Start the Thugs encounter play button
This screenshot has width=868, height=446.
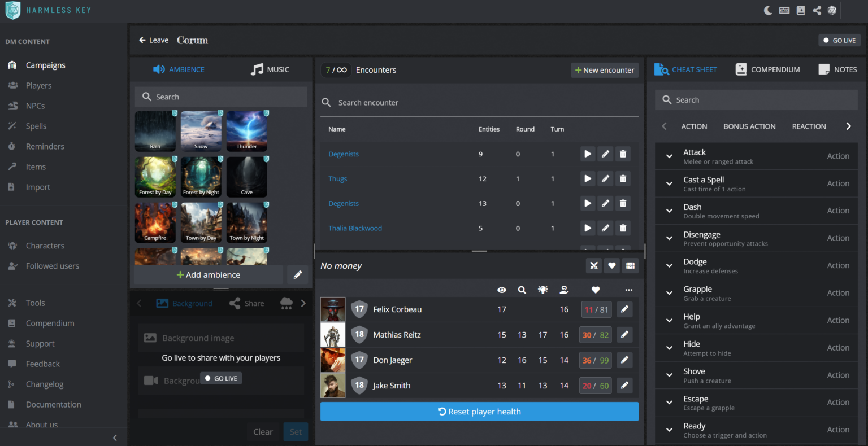pos(588,178)
